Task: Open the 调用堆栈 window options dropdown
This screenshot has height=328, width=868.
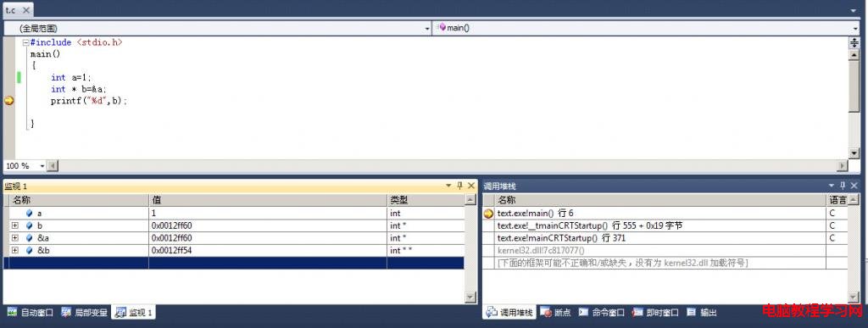Action: pyautogui.click(x=831, y=186)
